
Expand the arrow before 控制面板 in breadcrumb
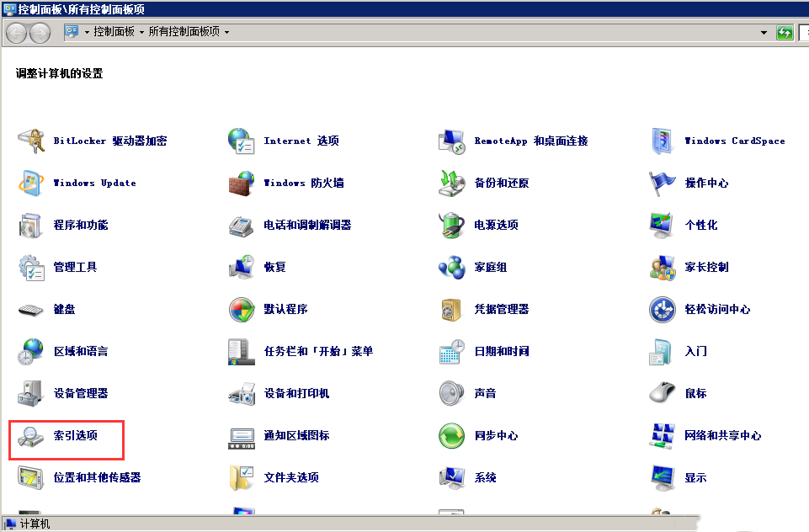[x=87, y=32]
